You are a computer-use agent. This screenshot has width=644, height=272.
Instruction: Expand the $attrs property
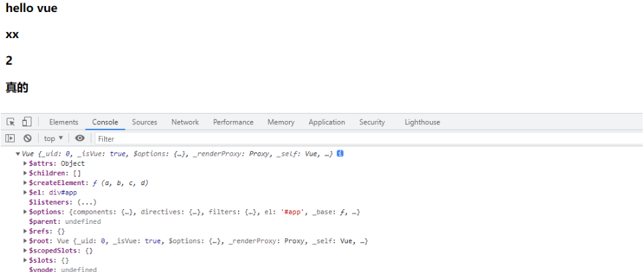point(25,163)
